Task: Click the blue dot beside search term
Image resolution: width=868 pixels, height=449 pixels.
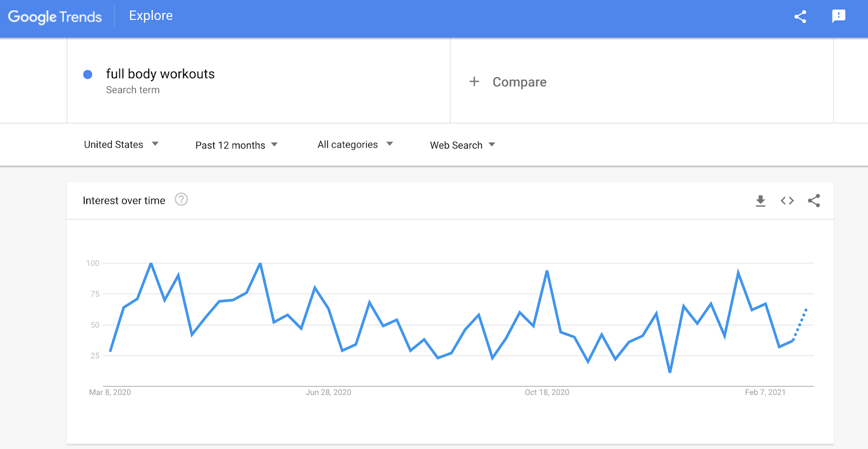Action: [x=87, y=74]
